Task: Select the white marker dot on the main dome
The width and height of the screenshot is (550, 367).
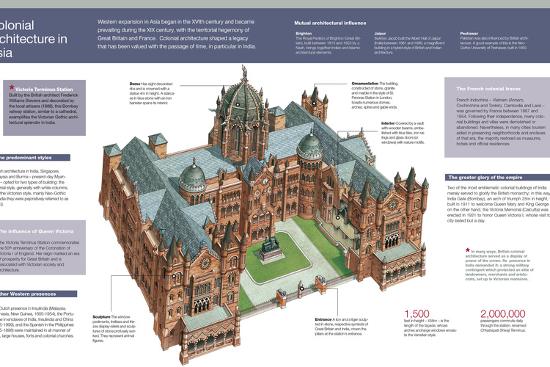Action: click(237, 104)
